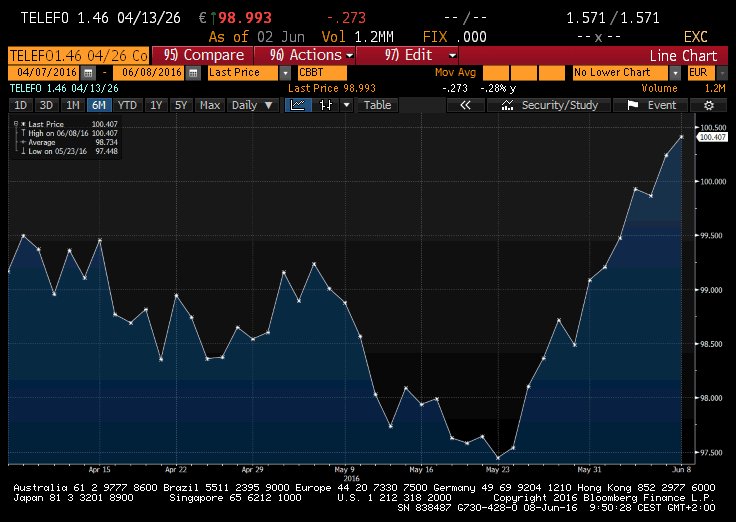Click the Line Chart title label
The height and width of the screenshot is (522, 736).
(683, 56)
